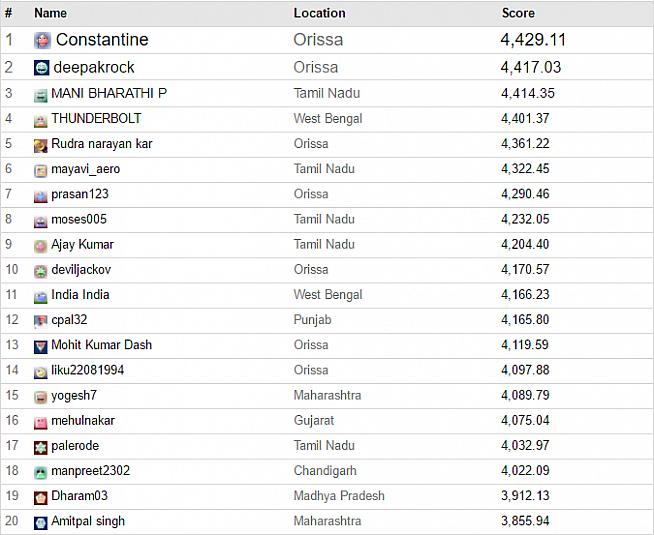Screen dimensions: 654x535
Task: Click Amitpal singh's avatar icon
Action: click(x=41, y=522)
